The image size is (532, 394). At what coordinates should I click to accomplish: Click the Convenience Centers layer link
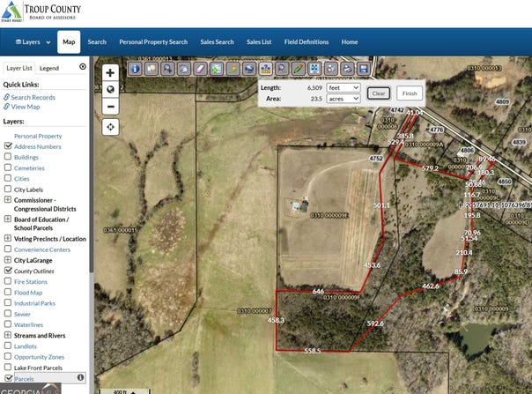point(42,249)
